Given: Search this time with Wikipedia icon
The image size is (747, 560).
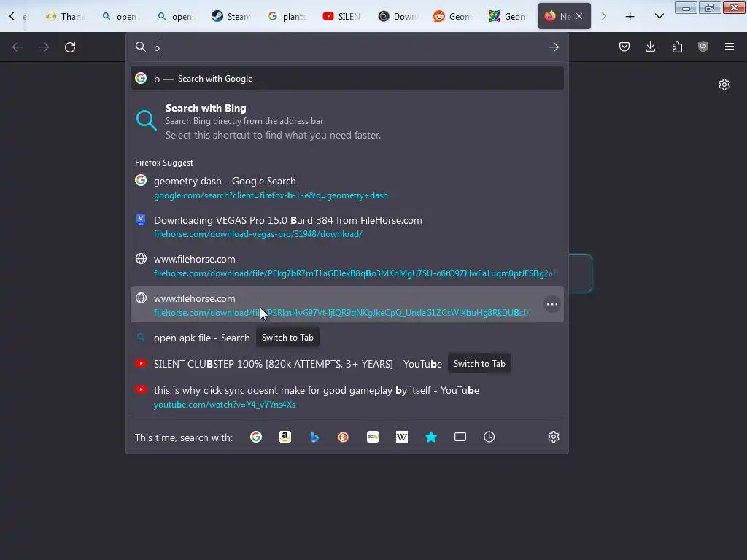Looking at the screenshot, I should (402, 437).
